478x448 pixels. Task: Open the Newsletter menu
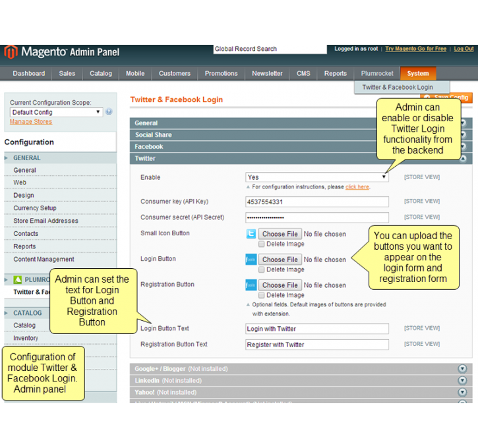point(267,73)
